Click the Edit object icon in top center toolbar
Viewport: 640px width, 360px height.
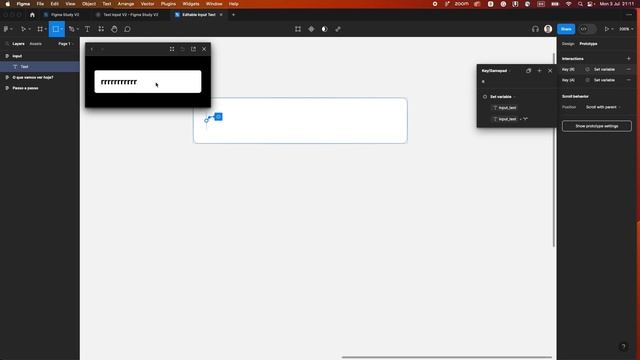298,29
